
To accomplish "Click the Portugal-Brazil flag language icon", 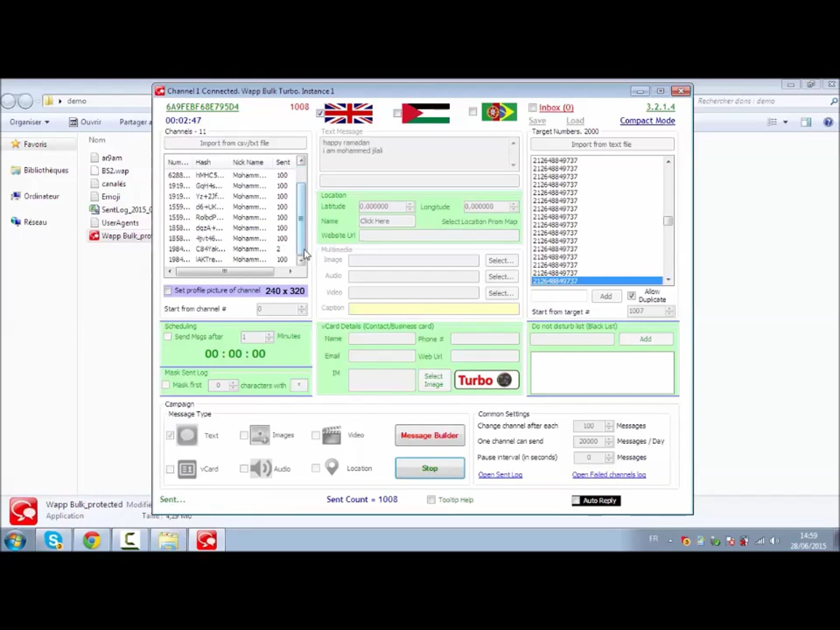I will 499,112.
